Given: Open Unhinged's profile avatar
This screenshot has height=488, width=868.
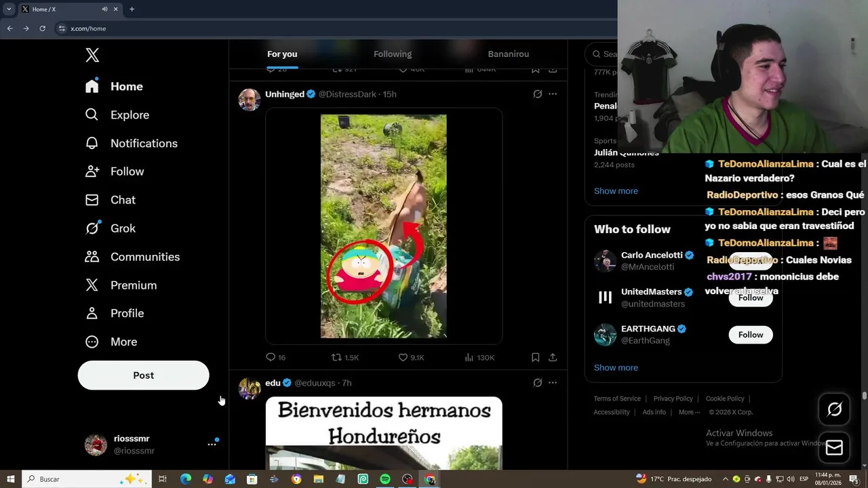Looking at the screenshot, I should pyautogui.click(x=250, y=100).
